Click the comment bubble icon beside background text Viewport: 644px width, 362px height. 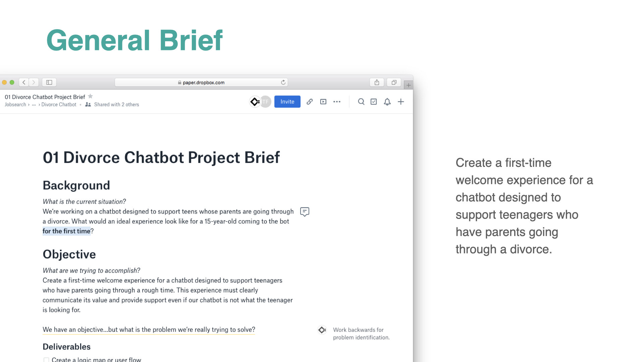(305, 212)
